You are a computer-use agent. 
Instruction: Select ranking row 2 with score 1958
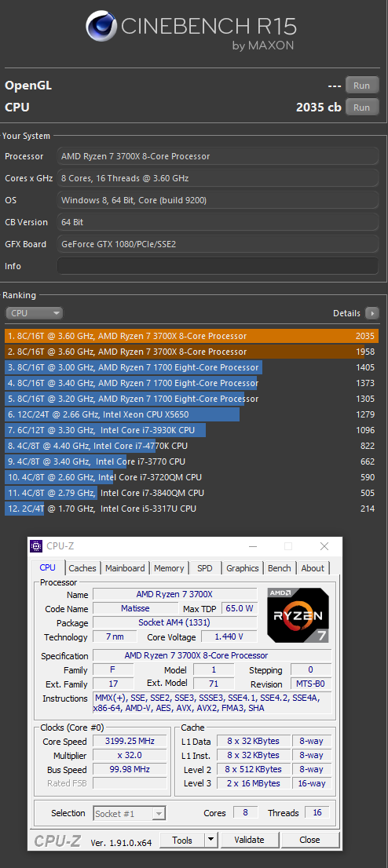pyautogui.click(x=192, y=352)
